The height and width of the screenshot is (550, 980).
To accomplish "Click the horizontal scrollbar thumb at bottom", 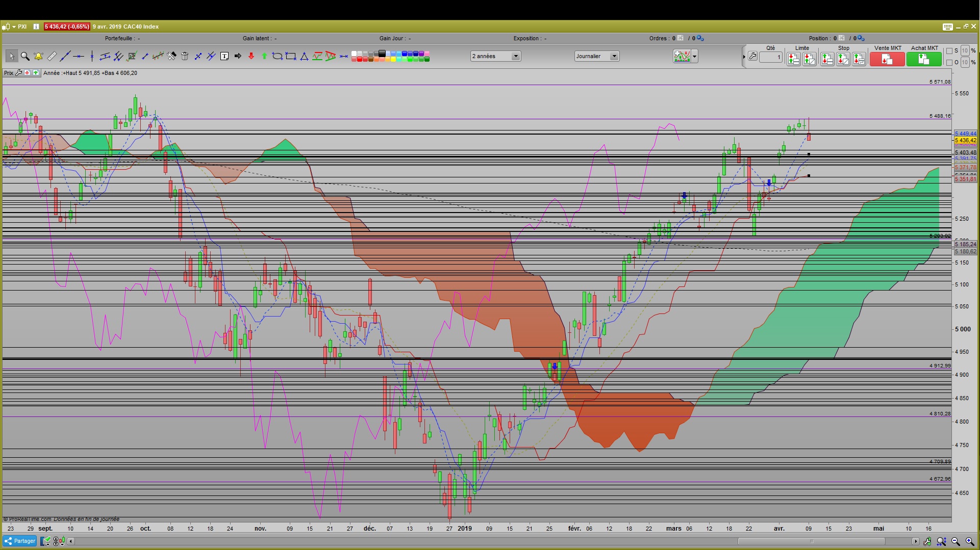I will [x=812, y=541].
